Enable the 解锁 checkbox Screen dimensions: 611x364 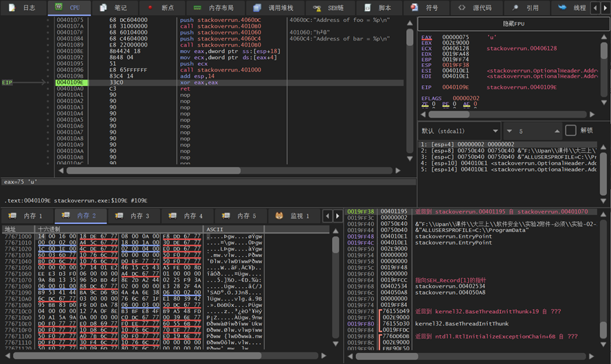click(570, 130)
